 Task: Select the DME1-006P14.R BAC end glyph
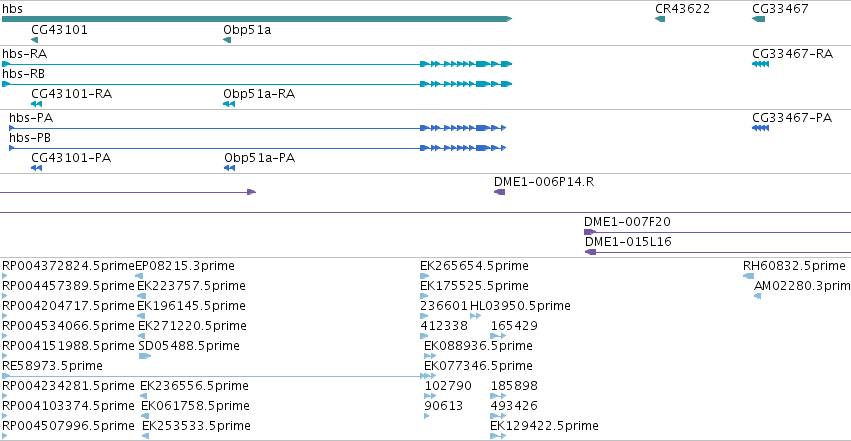click(499, 192)
